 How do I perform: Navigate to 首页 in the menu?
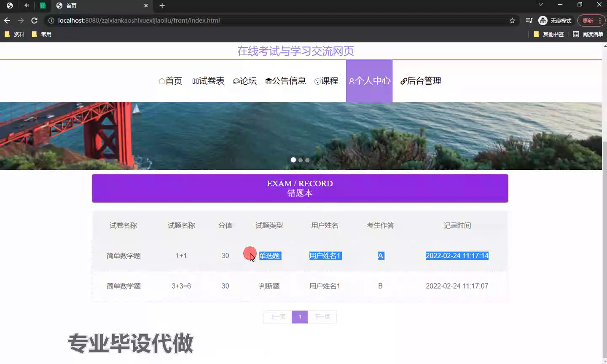(x=170, y=81)
